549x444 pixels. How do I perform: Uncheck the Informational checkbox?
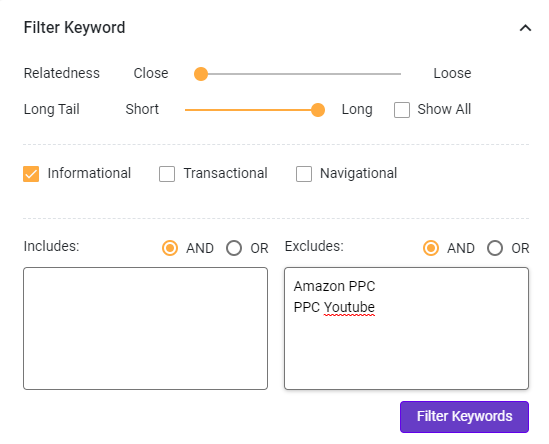pyautogui.click(x=31, y=174)
